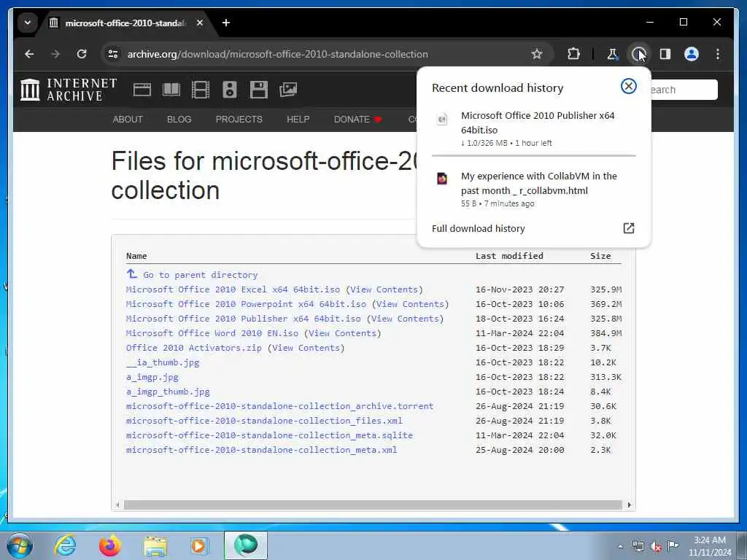747x560 pixels.
Task: Close the Recent download history popup
Action: (628, 86)
